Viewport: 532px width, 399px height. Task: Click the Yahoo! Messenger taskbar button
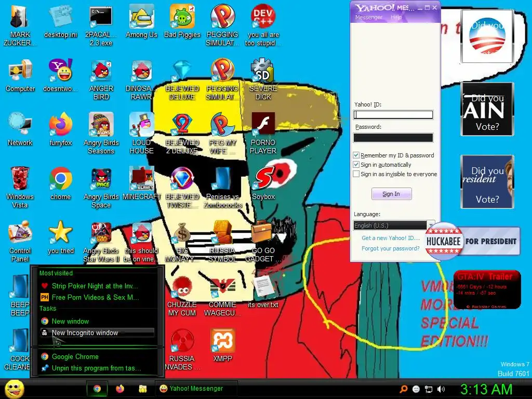point(196,389)
